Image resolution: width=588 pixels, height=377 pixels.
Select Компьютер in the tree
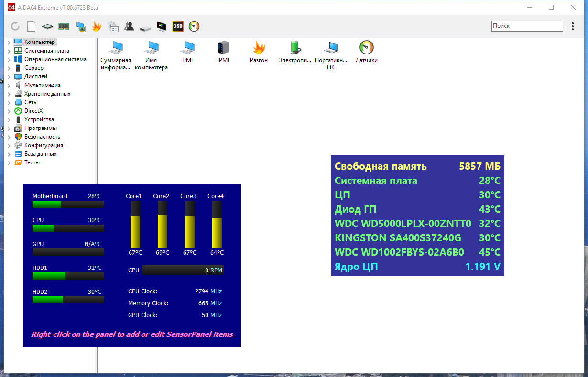(x=40, y=42)
